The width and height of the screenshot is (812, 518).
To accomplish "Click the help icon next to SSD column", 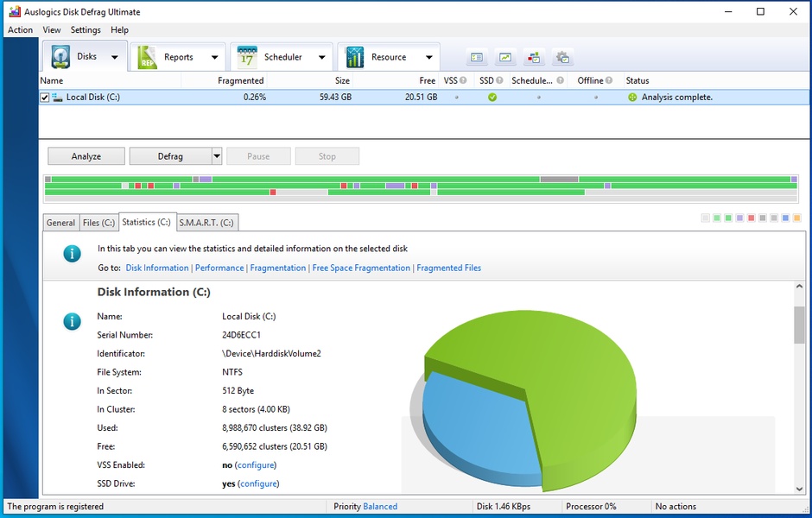I will (x=500, y=80).
